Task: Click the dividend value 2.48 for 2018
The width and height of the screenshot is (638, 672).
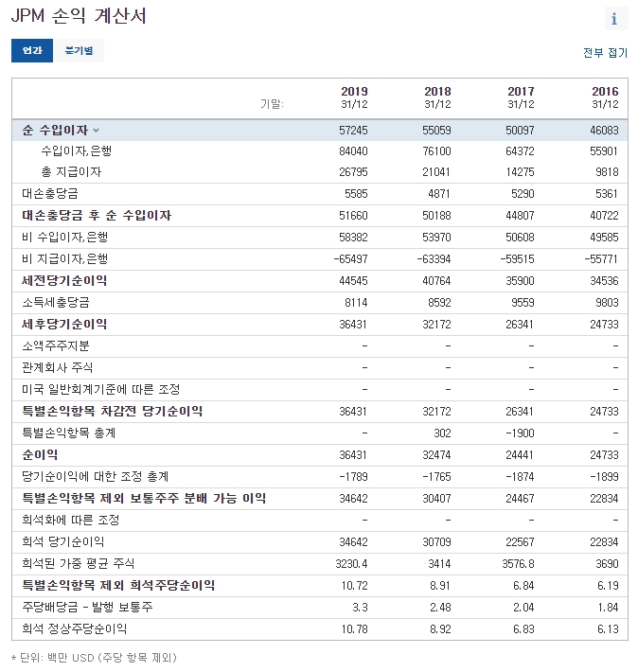Action: pyautogui.click(x=440, y=608)
